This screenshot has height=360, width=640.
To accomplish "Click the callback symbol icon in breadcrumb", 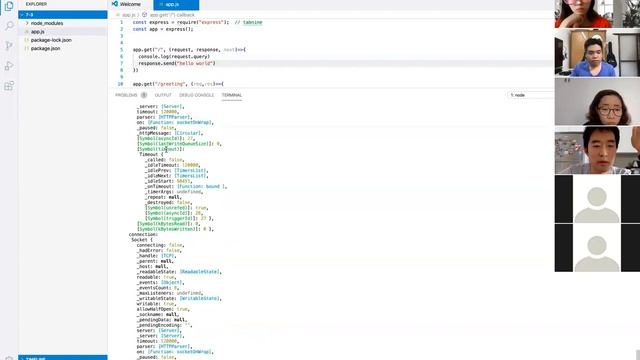I will (144, 15).
